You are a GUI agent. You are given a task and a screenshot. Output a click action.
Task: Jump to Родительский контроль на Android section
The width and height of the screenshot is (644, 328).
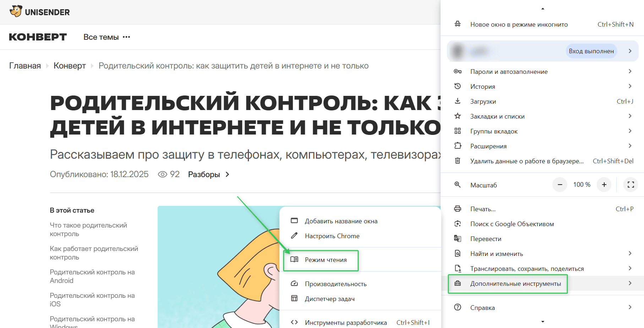click(92, 276)
